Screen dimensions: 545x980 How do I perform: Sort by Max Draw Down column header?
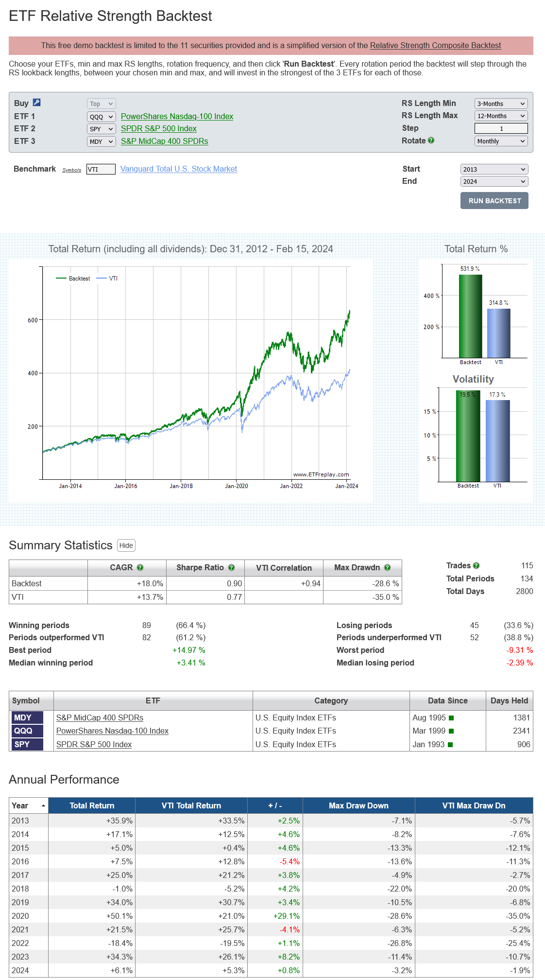tap(358, 806)
